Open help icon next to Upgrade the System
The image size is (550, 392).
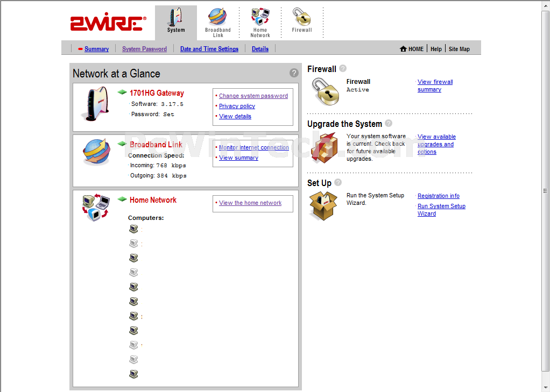(x=389, y=124)
